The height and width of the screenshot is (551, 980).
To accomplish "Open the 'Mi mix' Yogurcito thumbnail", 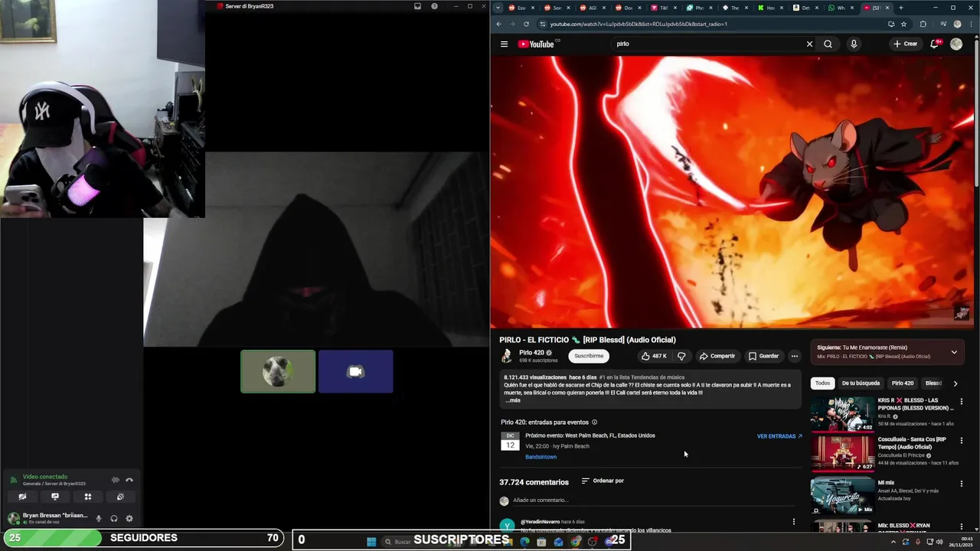I will click(842, 495).
